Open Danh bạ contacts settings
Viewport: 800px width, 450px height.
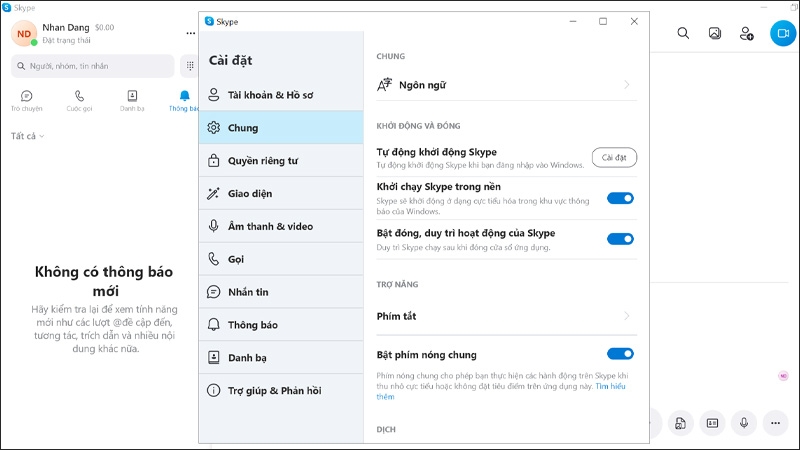coord(281,358)
